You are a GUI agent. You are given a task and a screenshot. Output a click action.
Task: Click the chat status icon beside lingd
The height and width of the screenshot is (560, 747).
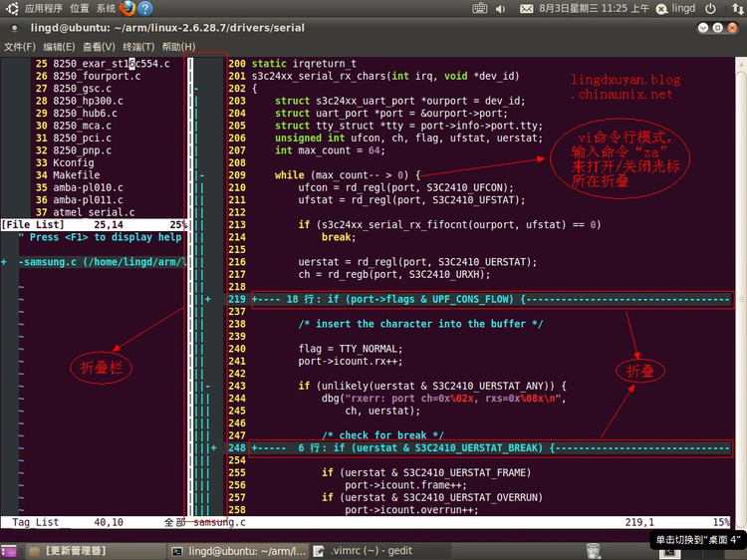661,9
